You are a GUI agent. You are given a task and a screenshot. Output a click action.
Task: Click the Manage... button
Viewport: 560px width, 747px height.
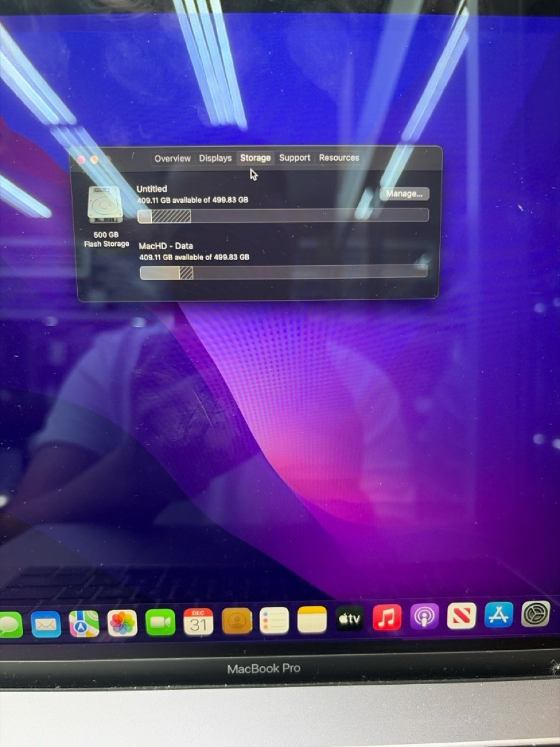[x=404, y=194]
